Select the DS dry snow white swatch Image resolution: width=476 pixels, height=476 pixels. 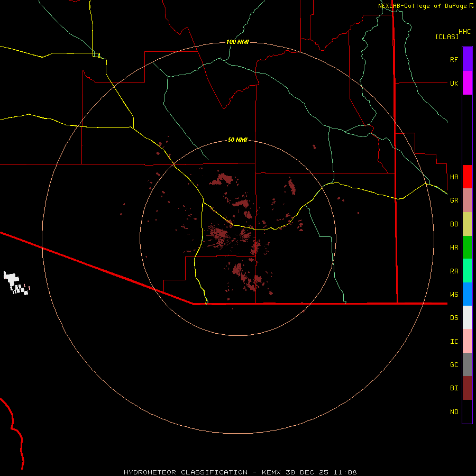(467, 317)
